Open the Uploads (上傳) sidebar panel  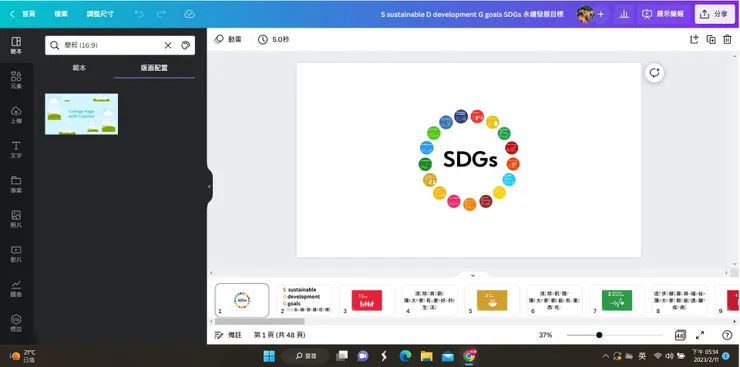click(x=16, y=115)
